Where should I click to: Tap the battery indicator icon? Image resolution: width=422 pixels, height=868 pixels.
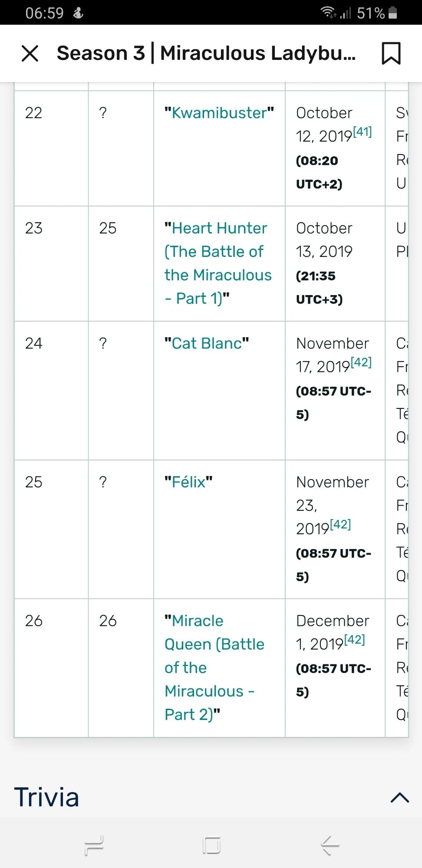coord(393,13)
